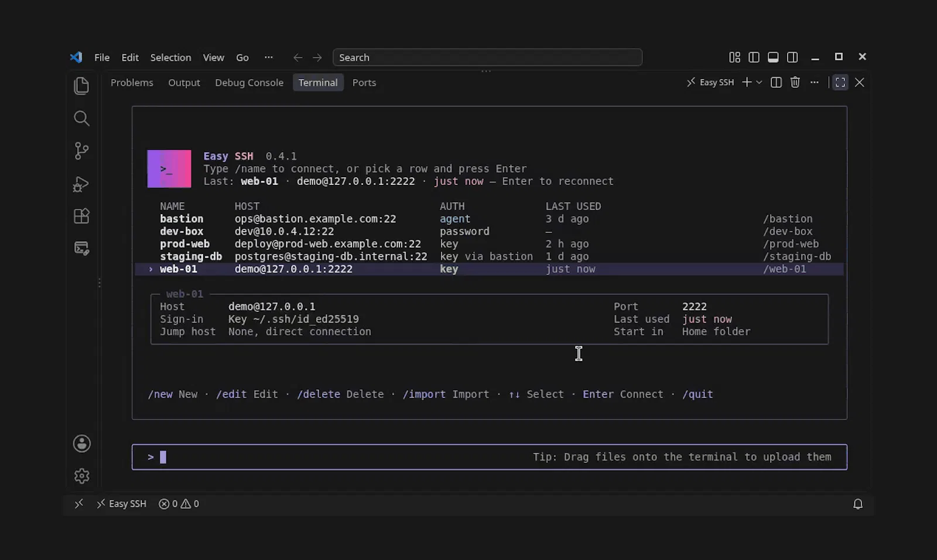Open the terminal launch profile dropdown arrow
Screen dimensions: 937x560
pyautogui.click(x=760, y=83)
